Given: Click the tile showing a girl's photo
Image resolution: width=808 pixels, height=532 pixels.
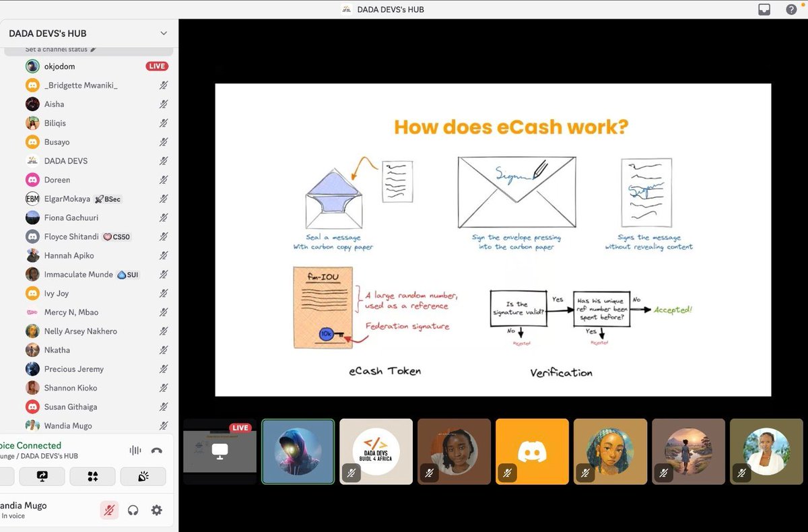Looking at the screenshot, I should click(x=454, y=451).
